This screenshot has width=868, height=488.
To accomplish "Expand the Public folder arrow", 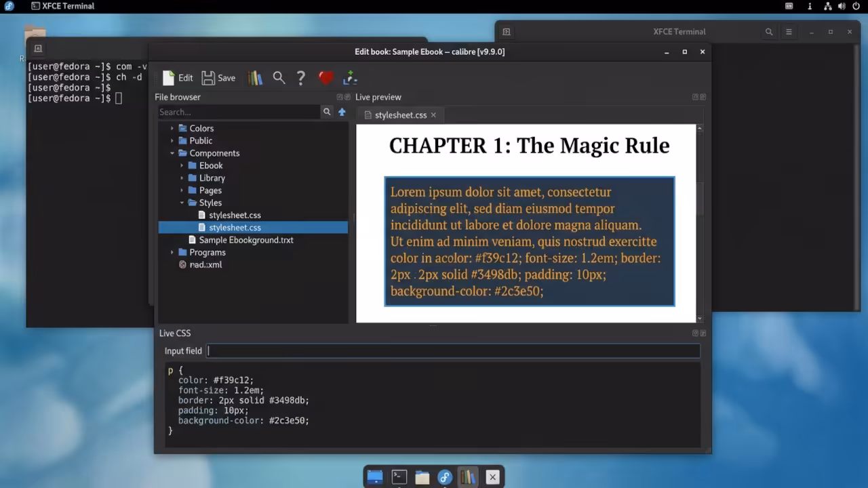I will pos(172,141).
